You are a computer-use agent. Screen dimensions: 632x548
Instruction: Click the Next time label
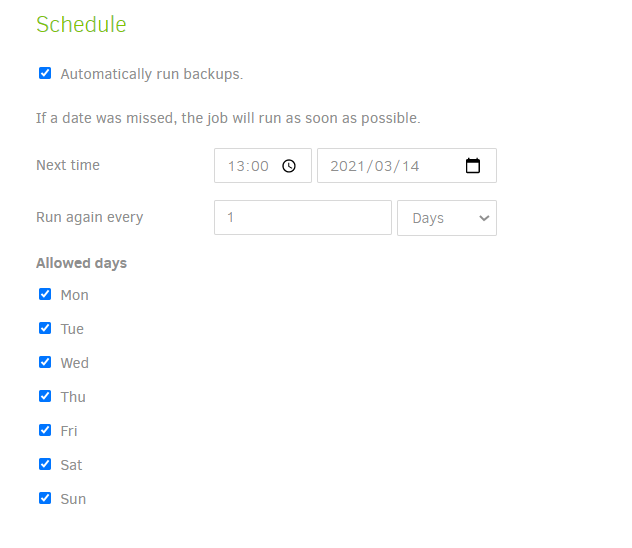point(68,165)
